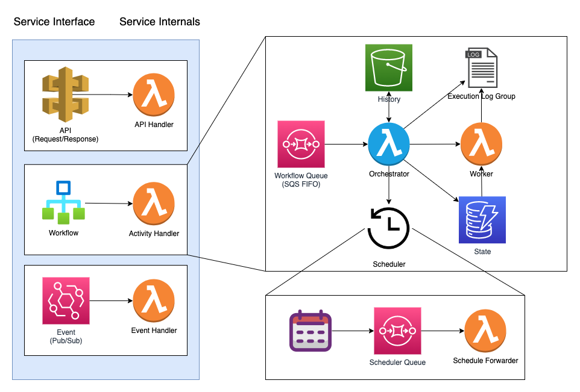Screen dimensions: 580x392
Task: Select the Schedule Forwarder lambda icon
Action: click(x=485, y=331)
